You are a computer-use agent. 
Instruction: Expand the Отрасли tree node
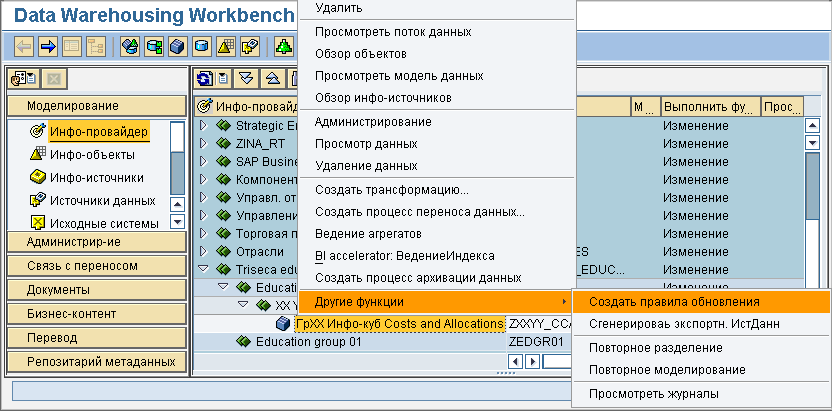tap(203, 251)
